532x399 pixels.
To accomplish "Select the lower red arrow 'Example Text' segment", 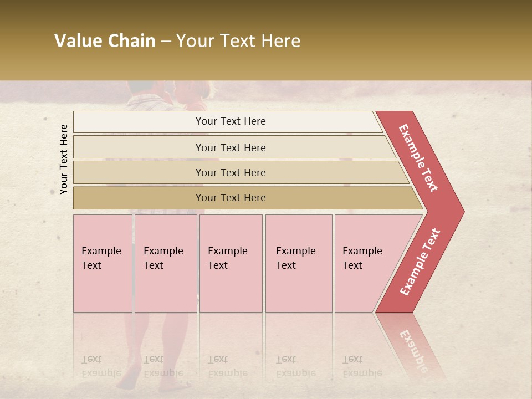I will pos(421,262).
